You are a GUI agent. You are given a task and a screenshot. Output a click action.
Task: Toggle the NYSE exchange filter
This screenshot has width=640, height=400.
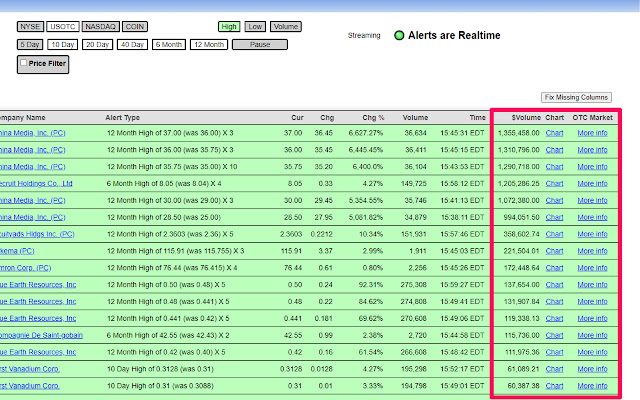point(30,27)
